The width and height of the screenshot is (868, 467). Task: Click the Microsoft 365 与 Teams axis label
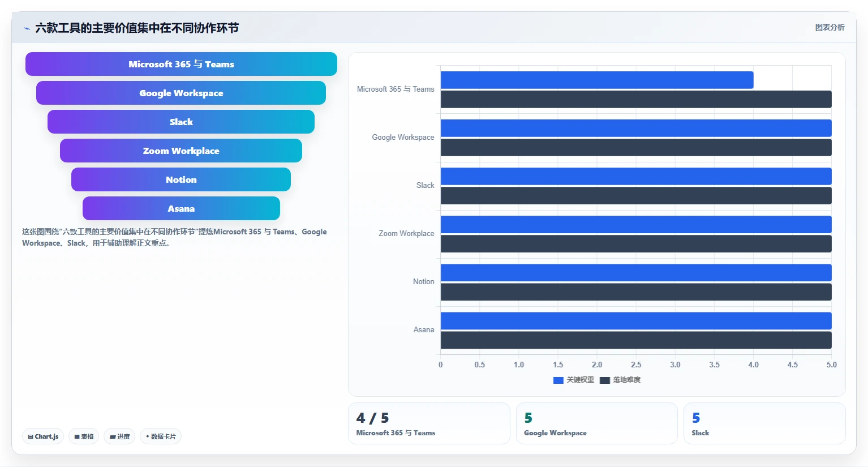click(396, 89)
